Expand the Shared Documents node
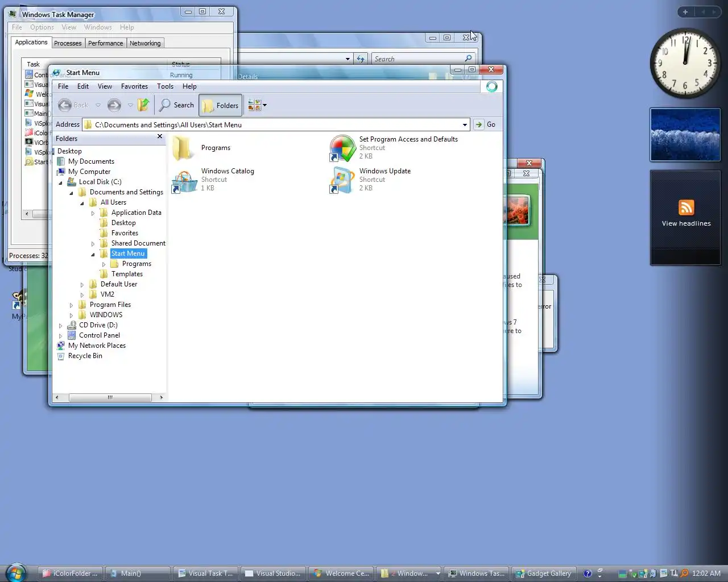Image resolution: width=728 pixels, height=582 pixels. click(93, 244)
